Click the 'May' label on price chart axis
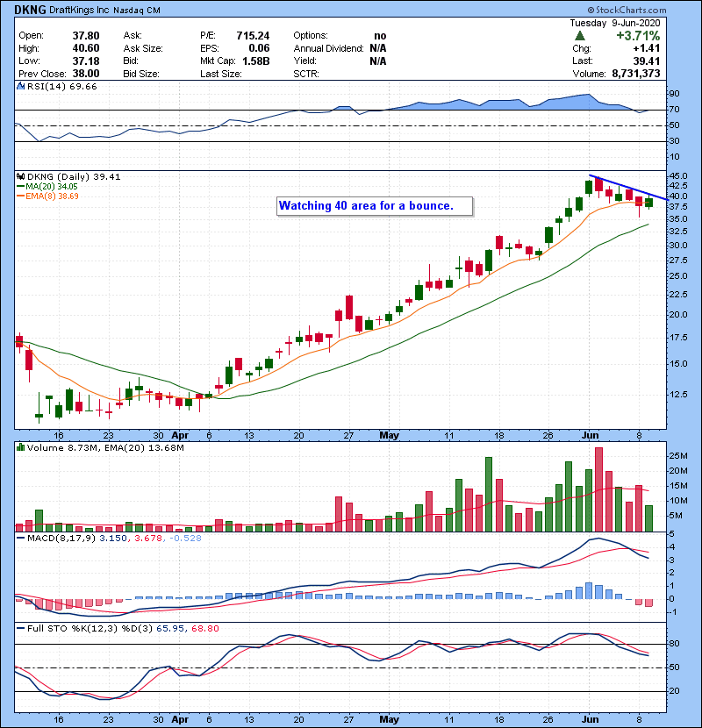 [x=389, y=436]
